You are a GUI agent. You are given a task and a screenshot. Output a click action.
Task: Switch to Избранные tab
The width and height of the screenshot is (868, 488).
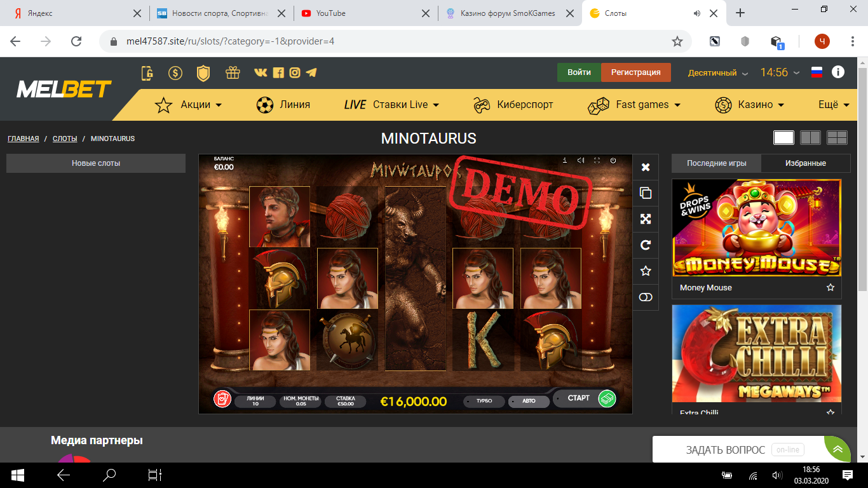[x=805, y=163]
